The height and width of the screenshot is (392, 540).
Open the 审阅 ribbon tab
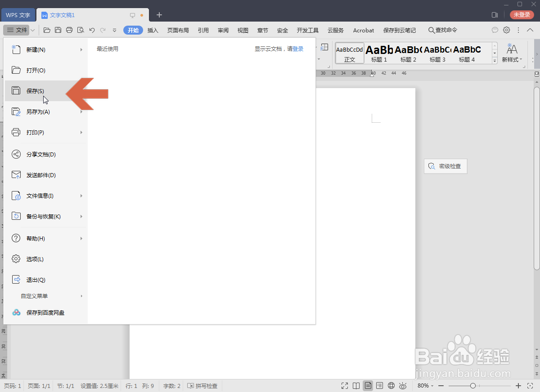(223, 30)
